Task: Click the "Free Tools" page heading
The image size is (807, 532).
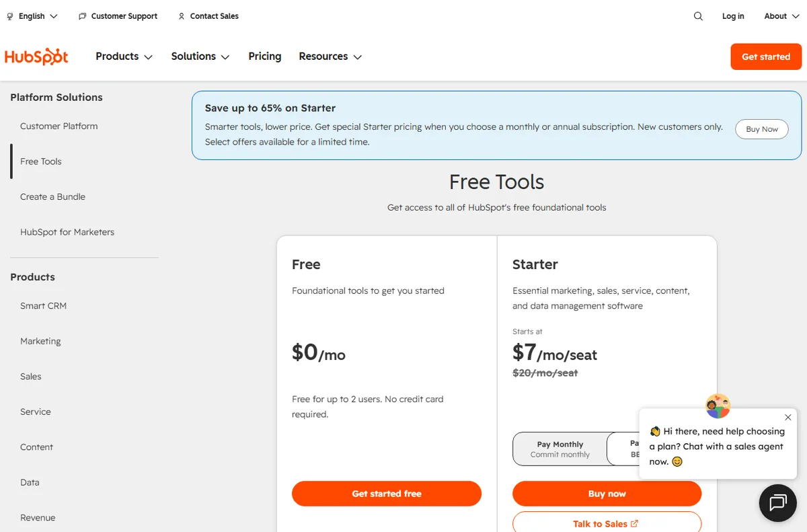Action: pyautogui.click(x=497, y=182)
